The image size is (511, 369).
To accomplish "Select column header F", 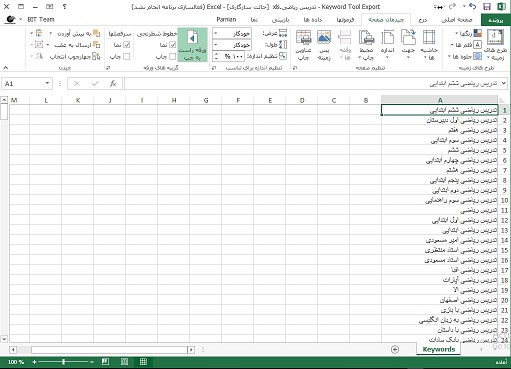I will [x=238, y=100].
